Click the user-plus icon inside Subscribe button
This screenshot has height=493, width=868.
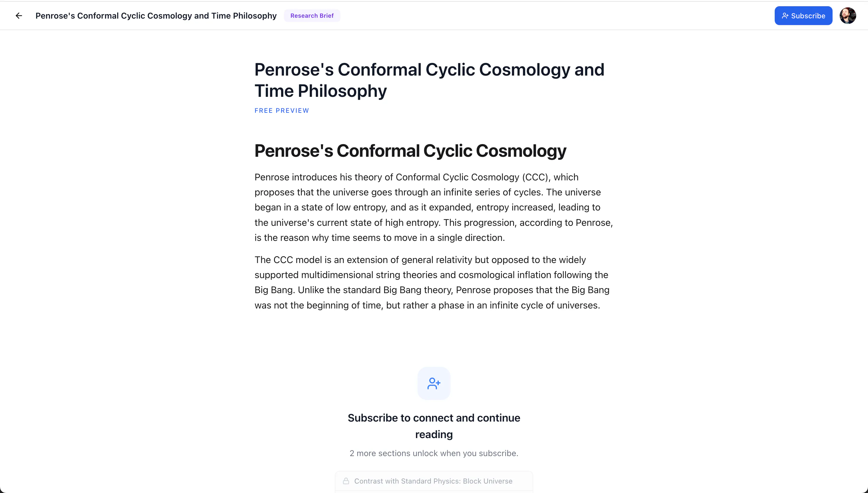(785, 16)
